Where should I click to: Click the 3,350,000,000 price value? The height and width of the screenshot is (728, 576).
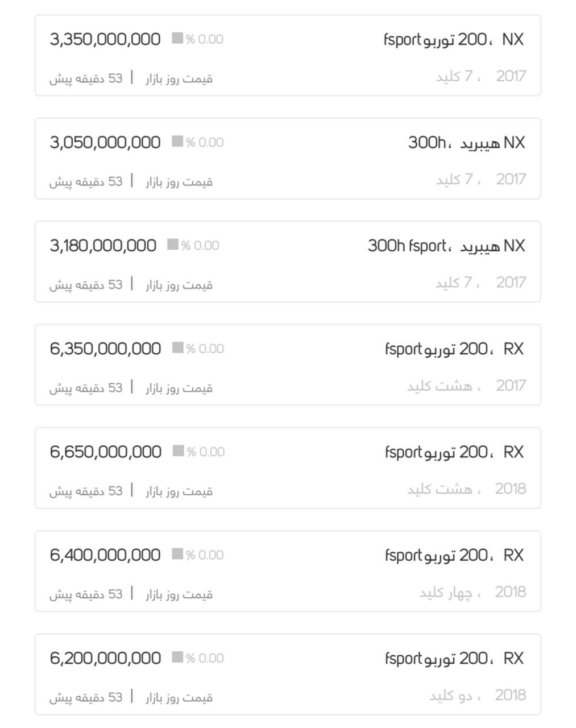(x=105, y=39)
